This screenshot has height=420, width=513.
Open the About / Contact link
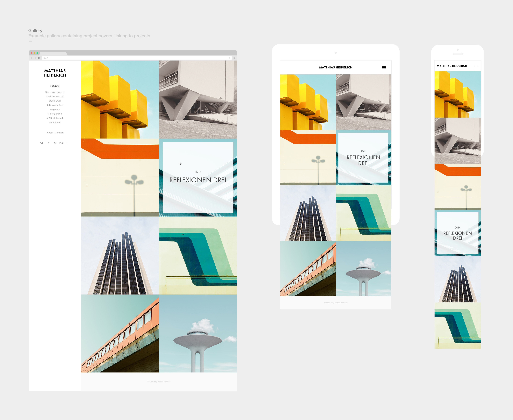point(55,133)
